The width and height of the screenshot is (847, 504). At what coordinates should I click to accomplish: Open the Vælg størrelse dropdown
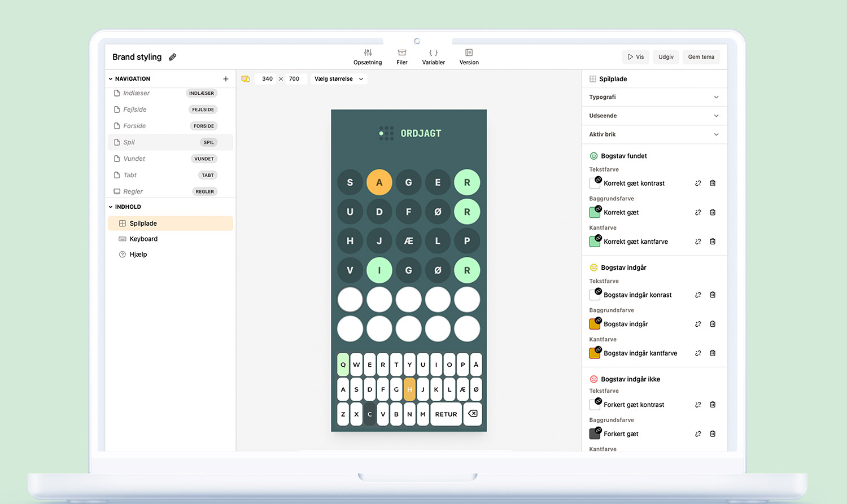click(x=339, y=79)
